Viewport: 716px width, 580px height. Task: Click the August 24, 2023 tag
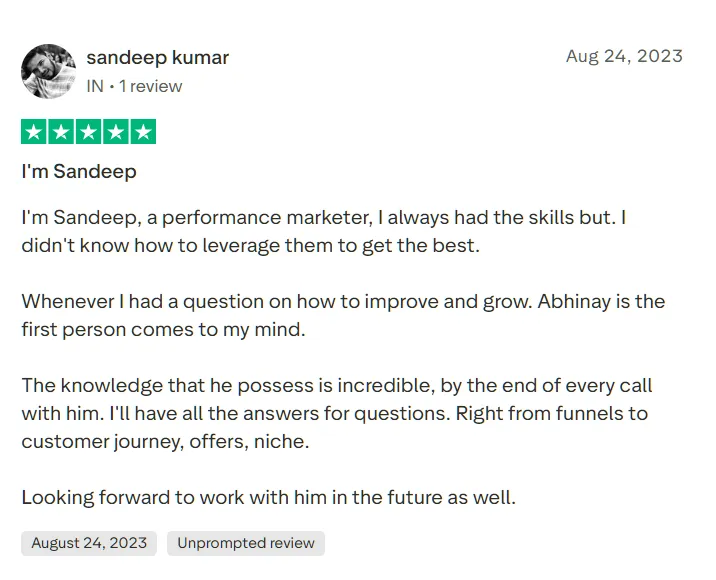click(x=89, y=543)
